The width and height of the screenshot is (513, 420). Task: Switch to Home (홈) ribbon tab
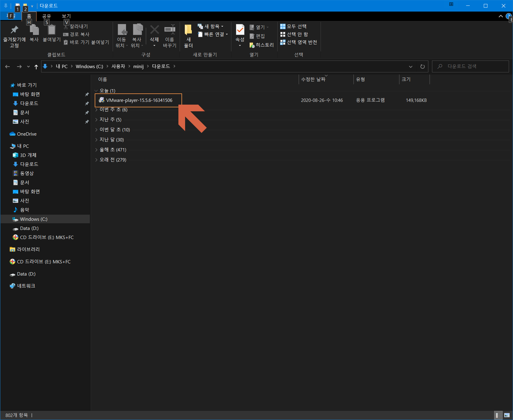pos(29,16)
